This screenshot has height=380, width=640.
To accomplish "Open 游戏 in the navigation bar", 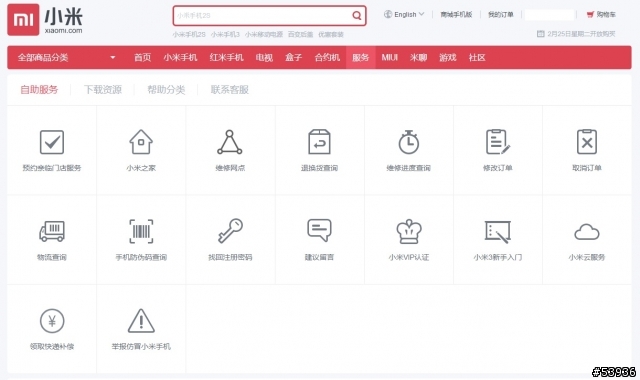I will pyautogui.click(x=448, y=58).
